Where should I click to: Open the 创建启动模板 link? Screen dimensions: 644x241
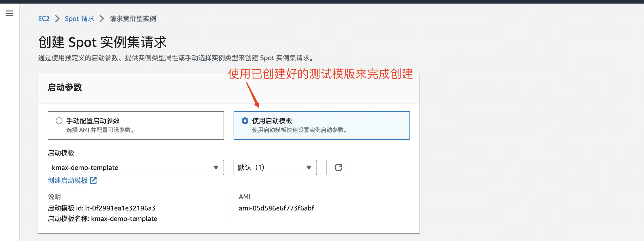click(68, 180)
